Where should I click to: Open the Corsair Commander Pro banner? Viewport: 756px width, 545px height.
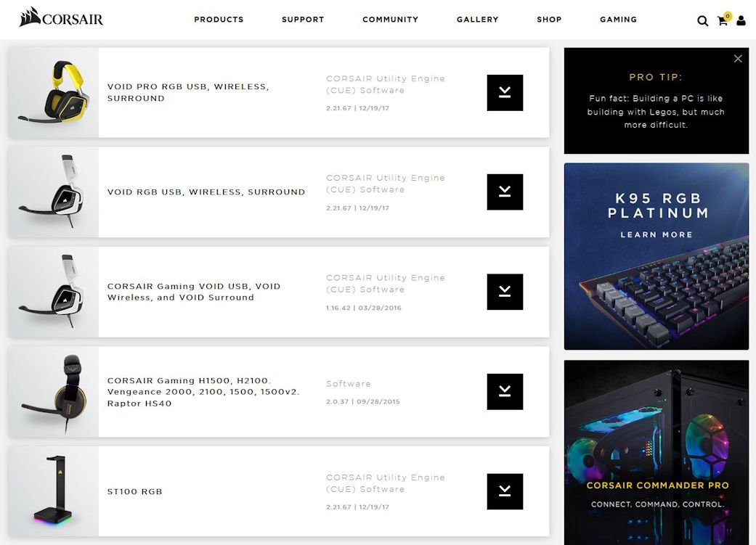[x=657, y=453]
